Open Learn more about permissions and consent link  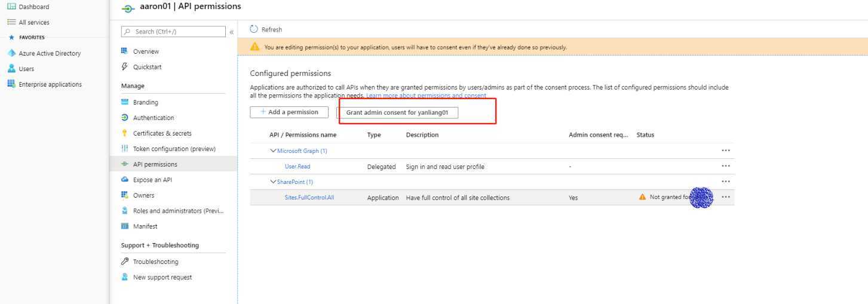(x=427, y=96)
